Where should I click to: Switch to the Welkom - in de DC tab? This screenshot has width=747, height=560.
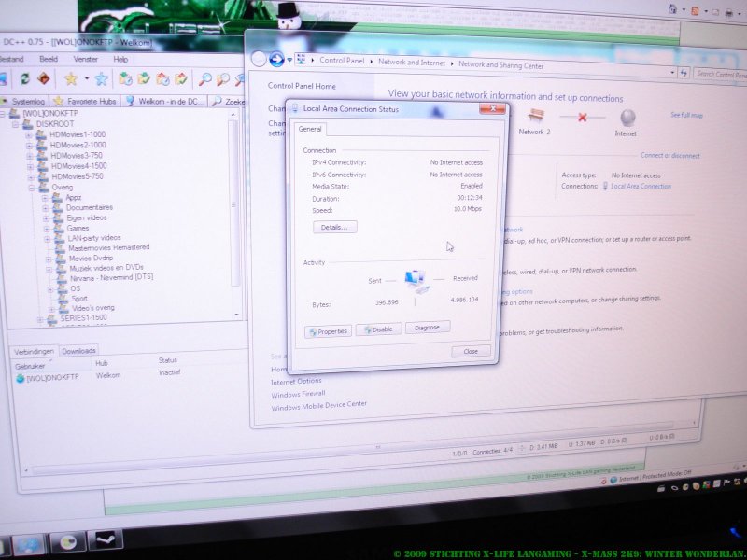165,102
